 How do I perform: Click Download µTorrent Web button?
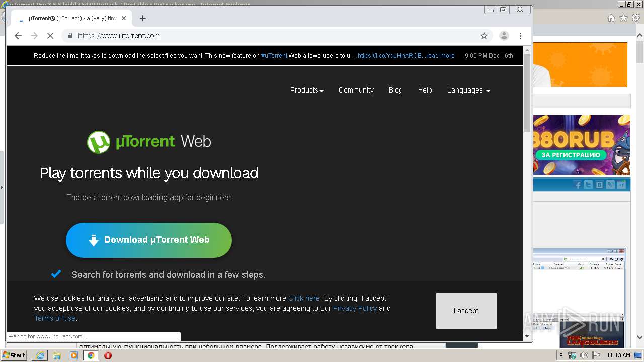pyautogui.click(x=149, y=240)
